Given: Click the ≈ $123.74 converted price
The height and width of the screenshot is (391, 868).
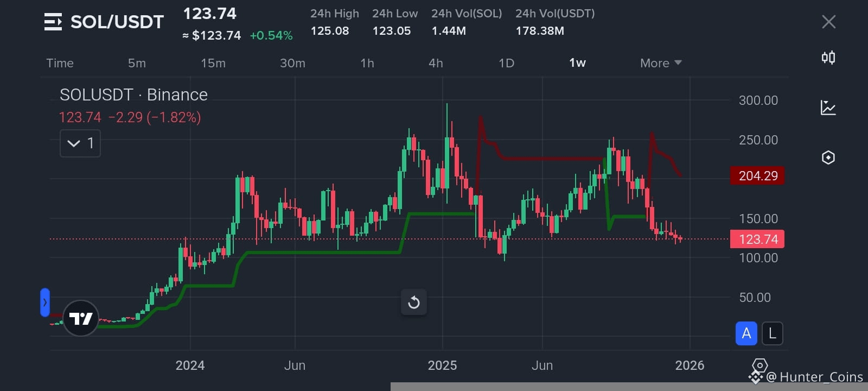Looking at the screenshot, I should pyautogui.click(x=212, y=36).
